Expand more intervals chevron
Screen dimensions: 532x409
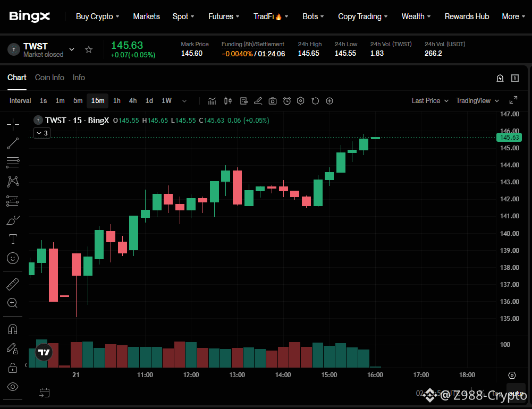coord(184,101)
